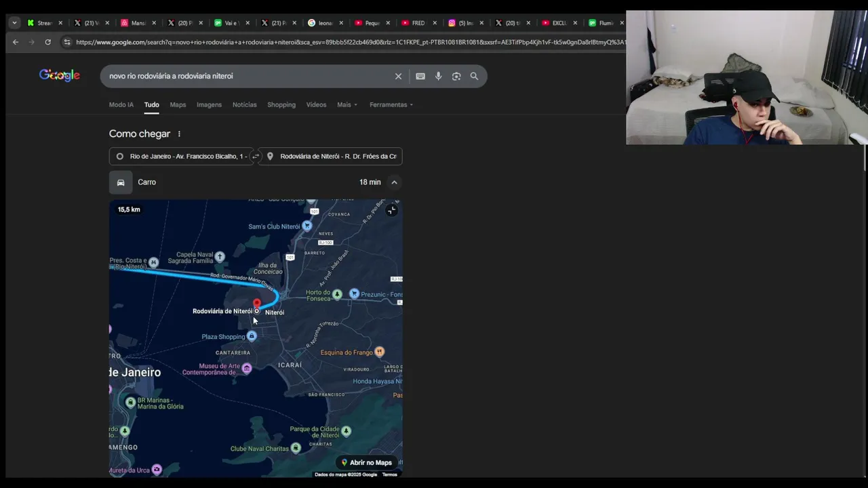868x488 pixels.
Task: View site information icon in address bar
Action: point(66,42)
